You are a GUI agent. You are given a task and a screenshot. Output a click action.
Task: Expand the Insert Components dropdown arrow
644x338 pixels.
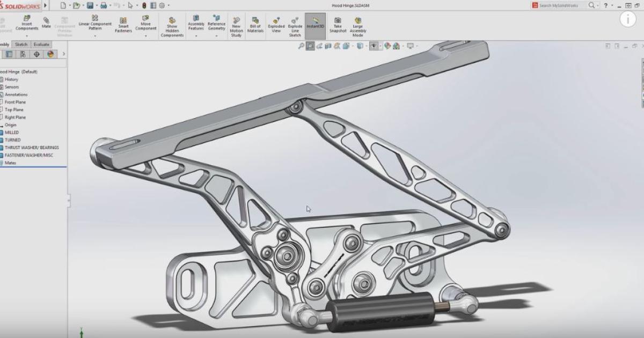(x=27, y=36)
